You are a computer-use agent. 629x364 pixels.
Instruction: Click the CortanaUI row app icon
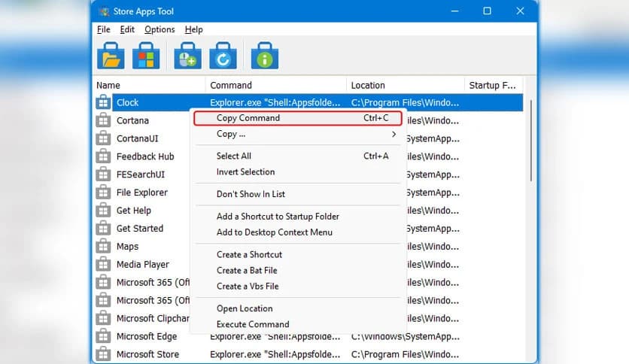click(103, 138)
